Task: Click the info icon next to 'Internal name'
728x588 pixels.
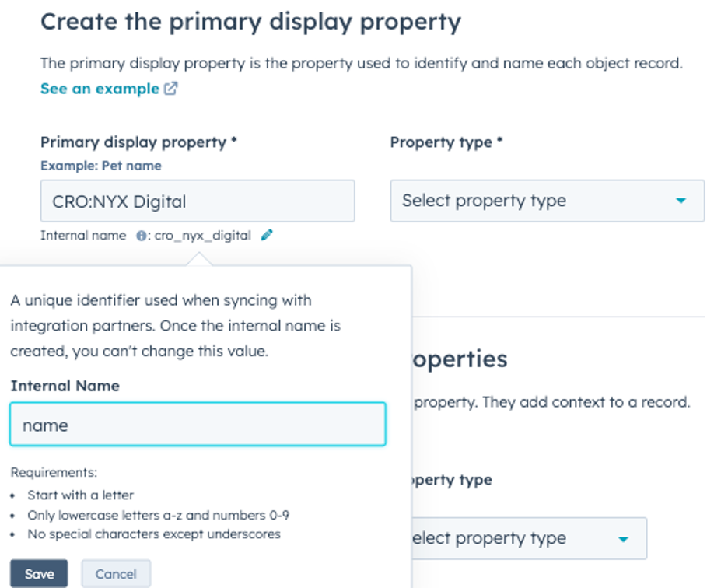Action: (141, 236)
